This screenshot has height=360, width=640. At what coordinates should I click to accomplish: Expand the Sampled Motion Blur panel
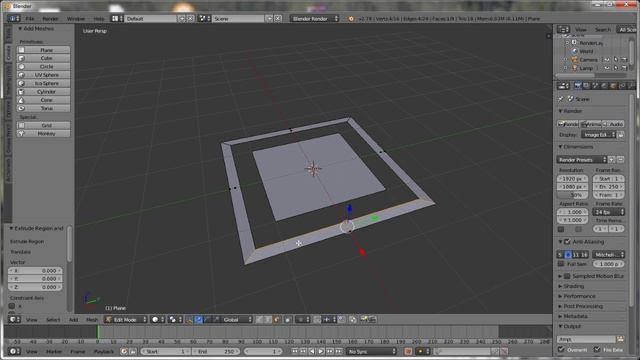pos(560,276)
